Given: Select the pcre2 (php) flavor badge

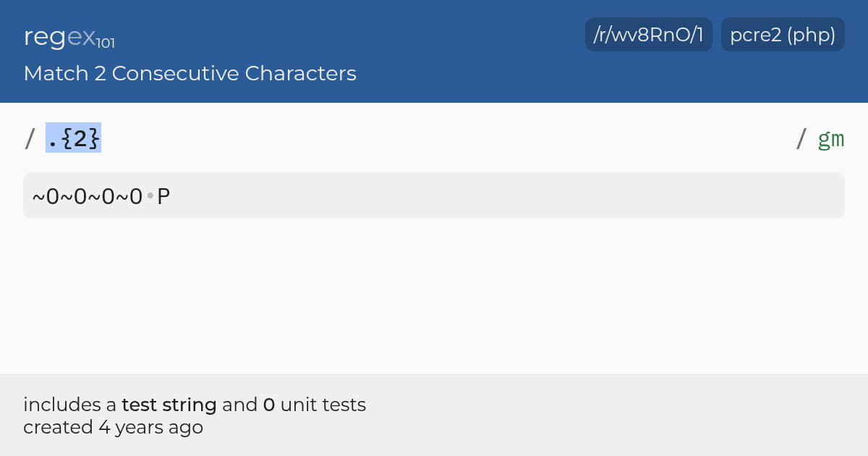Looking at the screenshot, I should pos(783,35).
